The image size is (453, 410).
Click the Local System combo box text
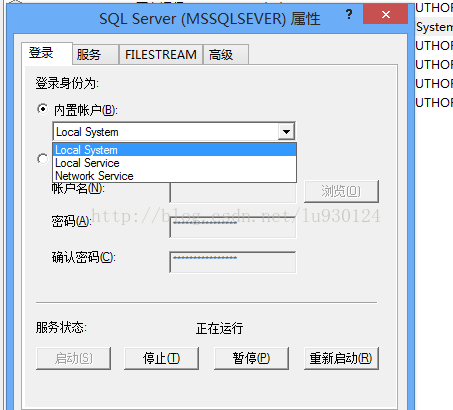click(x=87, y=132)
